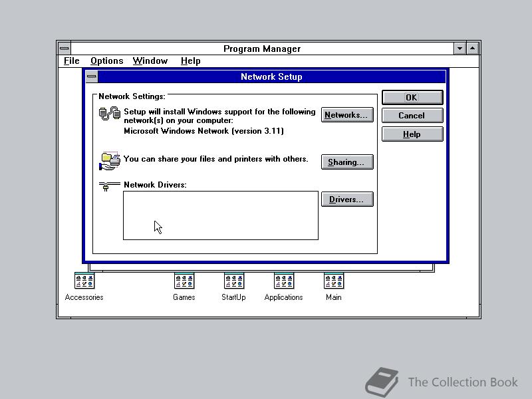Minimize the Program Manager window
The height and width of the screenshot is (399, 532).
coord(460,49)
